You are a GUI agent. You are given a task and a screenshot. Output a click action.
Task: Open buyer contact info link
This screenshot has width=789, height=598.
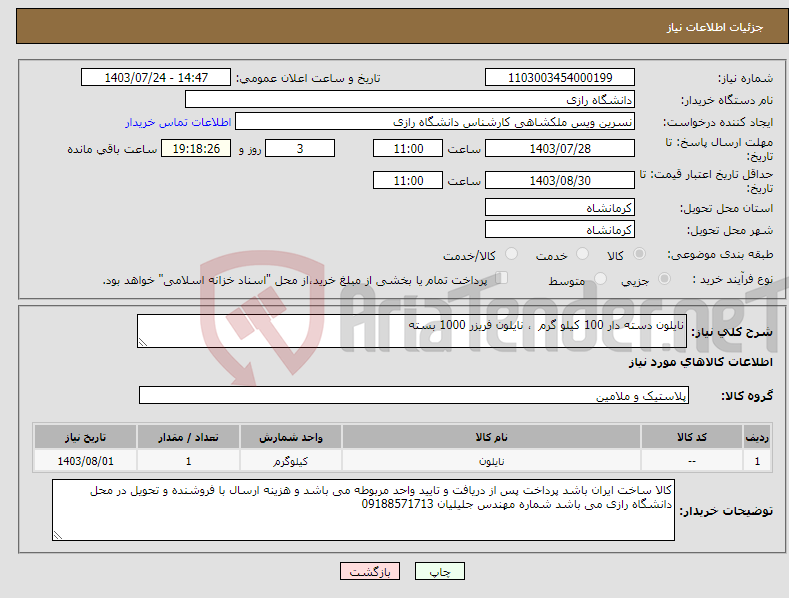coord(178,122)
